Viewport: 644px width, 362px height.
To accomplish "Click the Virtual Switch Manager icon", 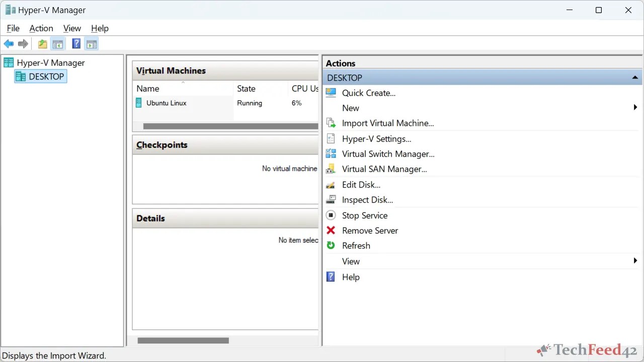I will click(331, 153).
